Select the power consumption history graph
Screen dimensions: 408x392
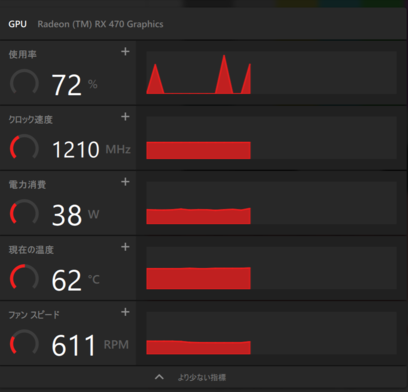click(271, 203)
